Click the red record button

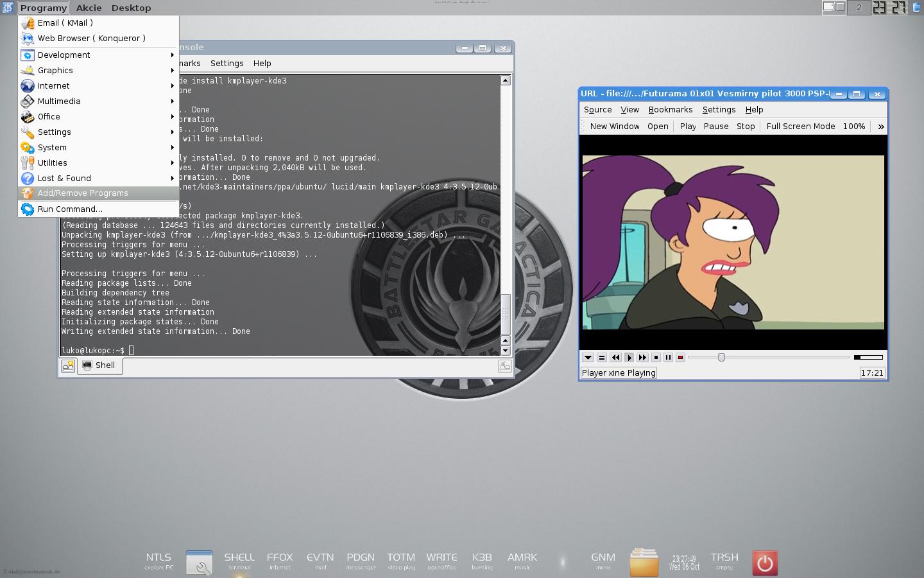click(x=680, y=357)
